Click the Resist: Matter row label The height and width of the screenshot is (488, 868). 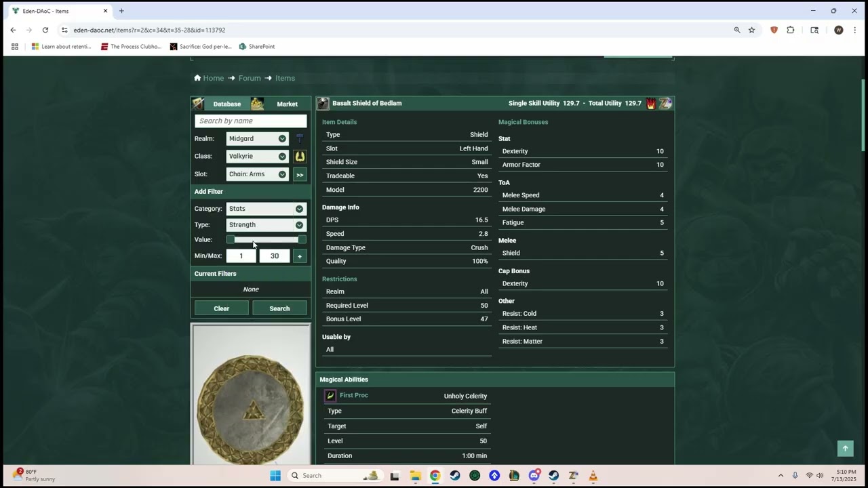point(522,342)
